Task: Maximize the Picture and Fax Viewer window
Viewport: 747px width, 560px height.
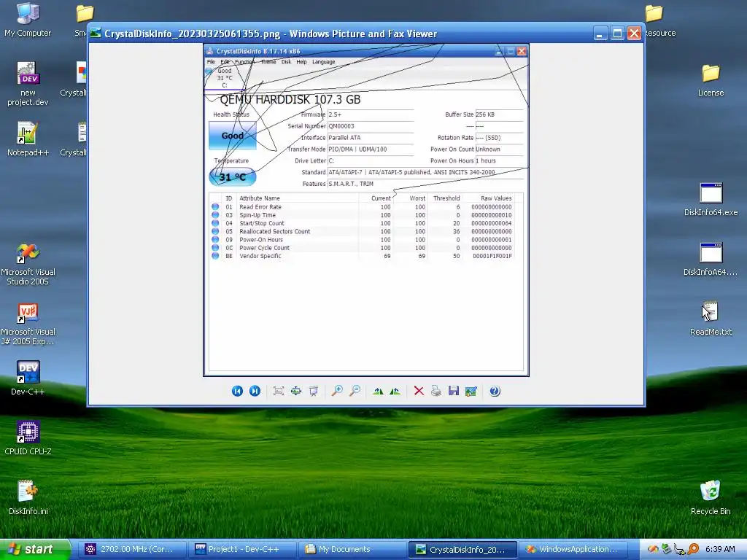Action: click(x=617, y=34)
